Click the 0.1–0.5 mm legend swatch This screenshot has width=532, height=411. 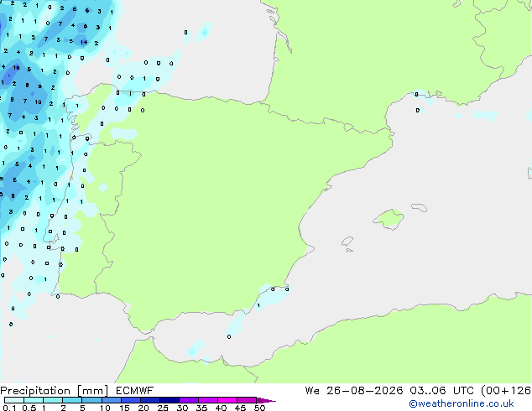pos(14,400)
